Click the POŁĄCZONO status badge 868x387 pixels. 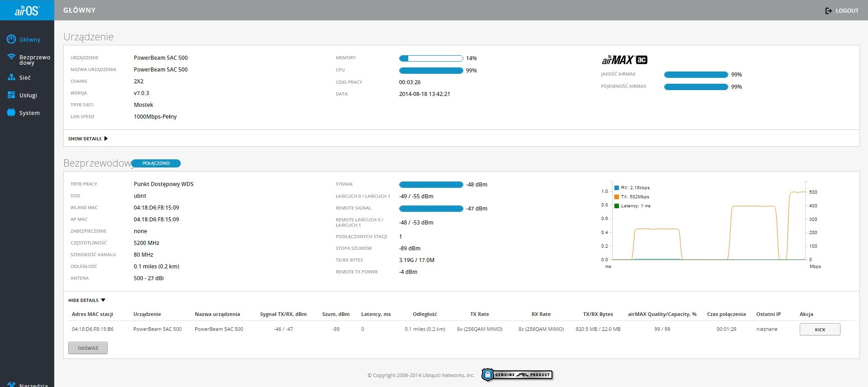pos(156,163)
